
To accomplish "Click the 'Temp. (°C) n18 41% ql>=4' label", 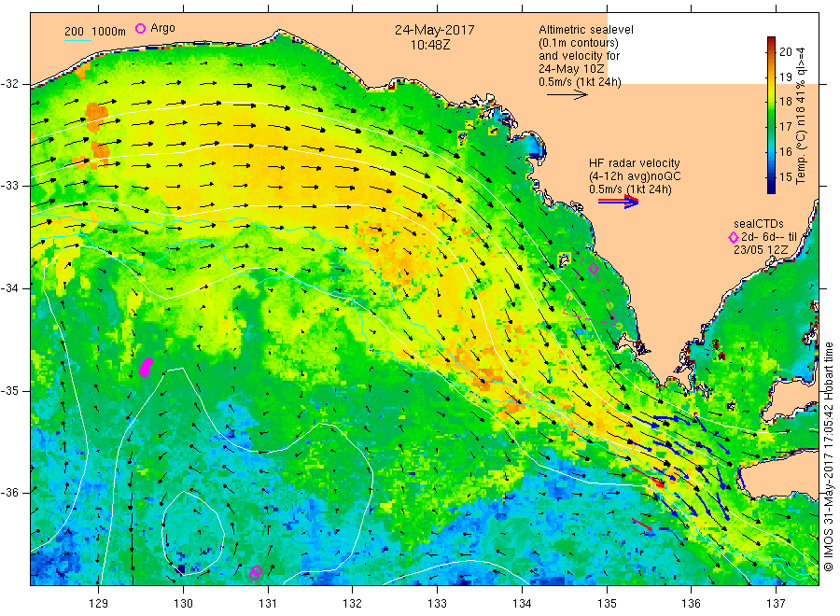I will point(802,117).
